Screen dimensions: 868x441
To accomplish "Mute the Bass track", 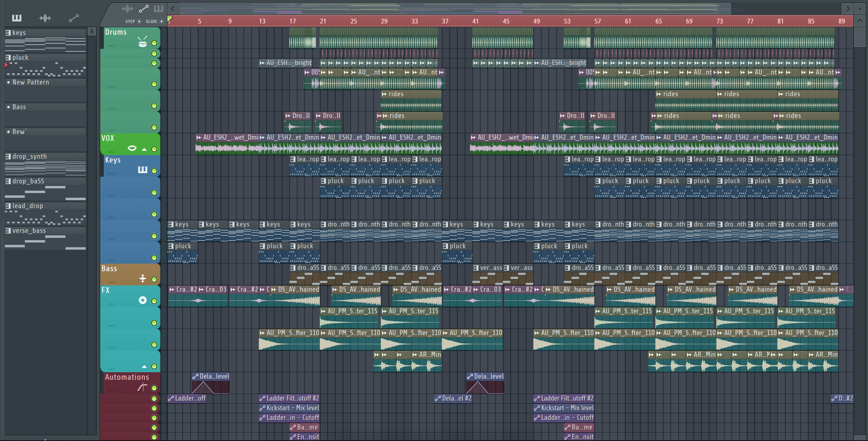I will coord(154,279).
